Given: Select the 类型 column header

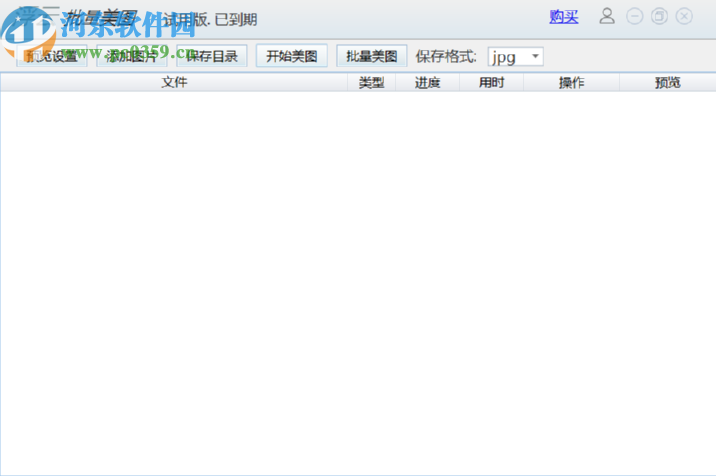Looking at the screenshot, I should (371, 82).
